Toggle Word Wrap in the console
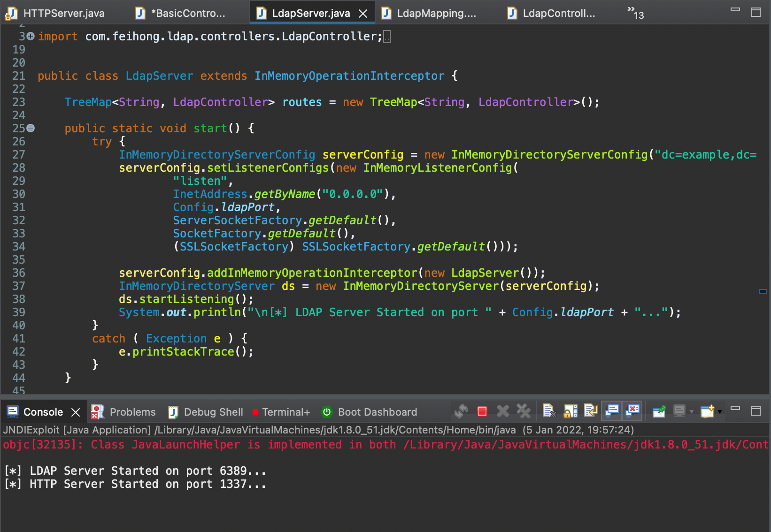Screen dimensions: 771x532 point(591,411)
